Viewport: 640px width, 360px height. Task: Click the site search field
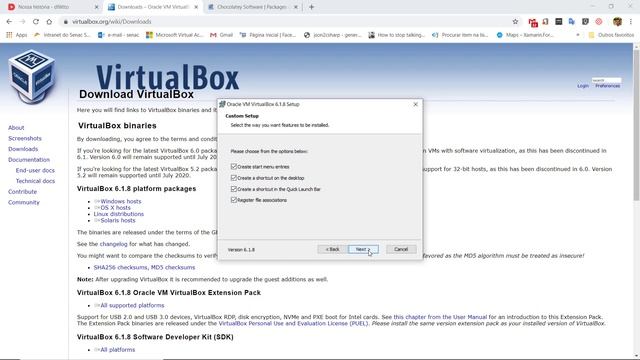point(607,80)
